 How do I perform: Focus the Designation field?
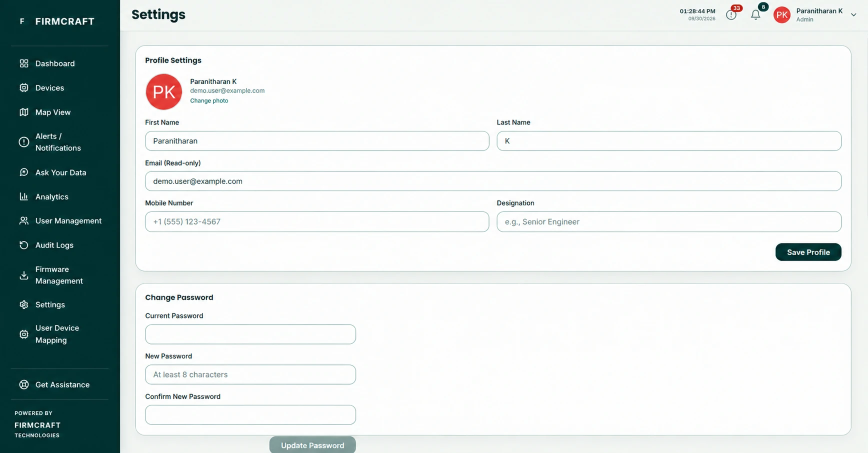[x=669, y=221]
